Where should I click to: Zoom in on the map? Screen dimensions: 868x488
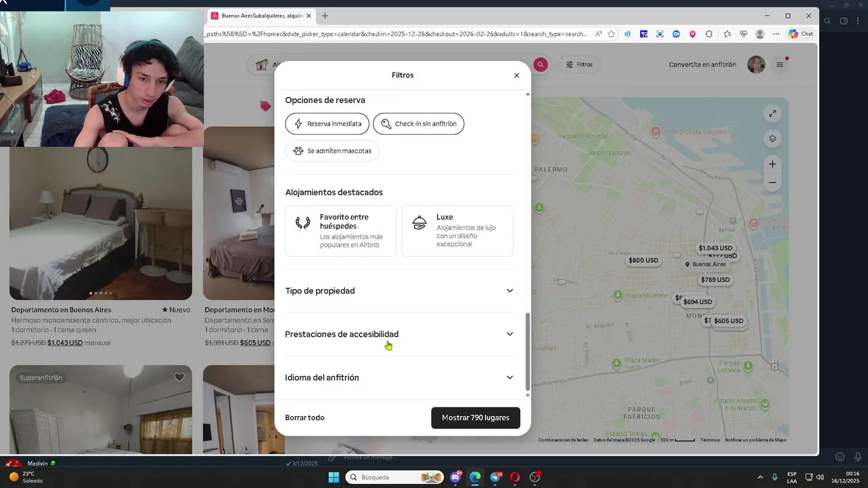pyautogui.click(x=772, y=164)
